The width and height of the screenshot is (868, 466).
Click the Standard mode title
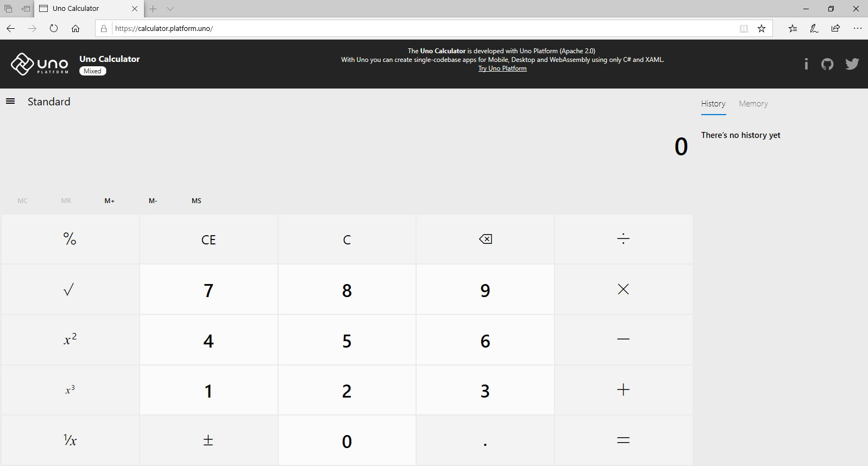49,102
